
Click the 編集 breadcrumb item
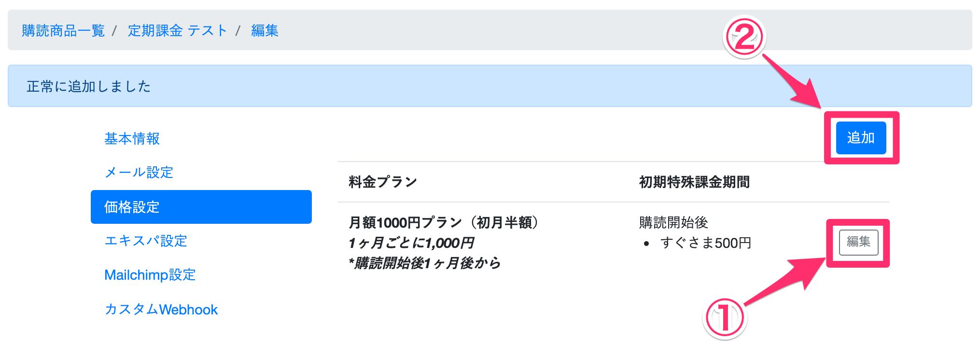point(265,31)
